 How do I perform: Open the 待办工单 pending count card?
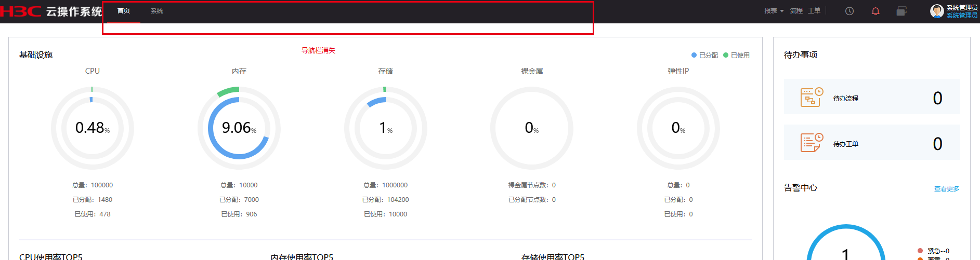tap(872, 142)
